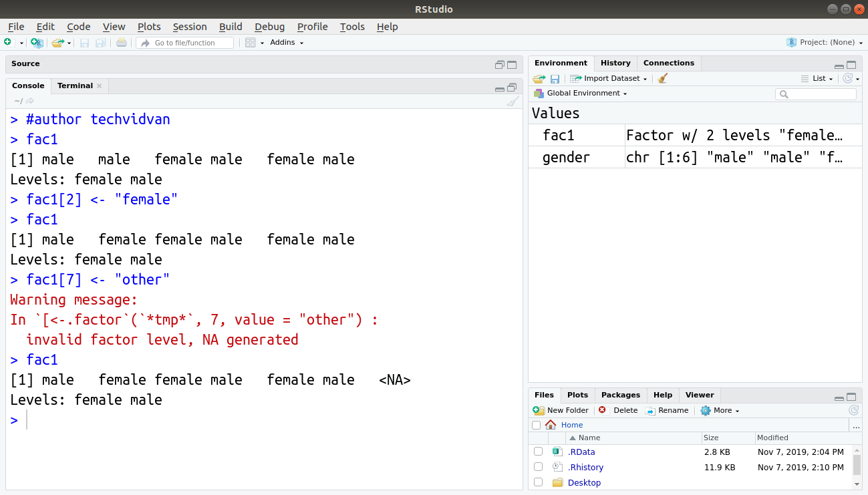Open the refresh options dropdown arrow
Screen dimensions: 868x495
point(857,79)
